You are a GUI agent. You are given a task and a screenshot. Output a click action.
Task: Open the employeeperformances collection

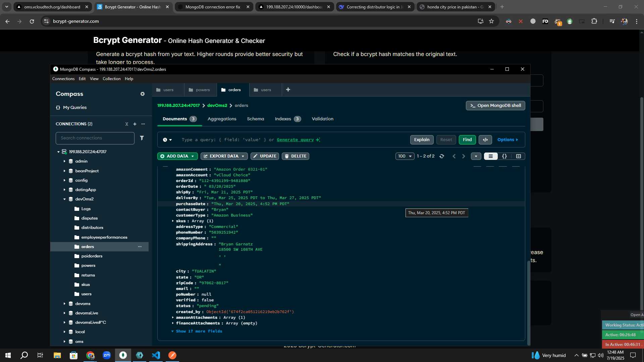coord(104,237)
